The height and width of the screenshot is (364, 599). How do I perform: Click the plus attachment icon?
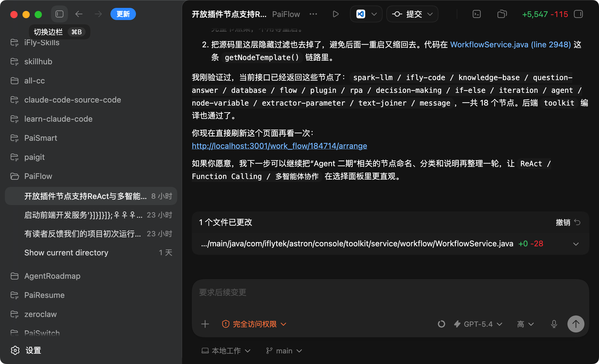pyautogui.click(x=205, y=324)
